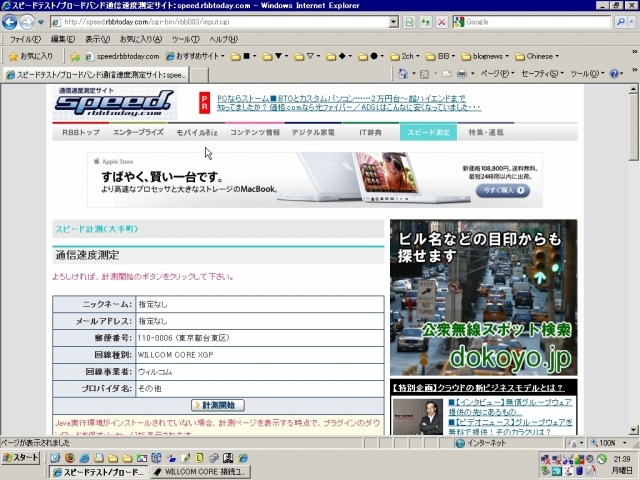640x480 pixels.
Task: Go to the コンテンツ情報 nav tab
Action: pyautogui.click(x=255, y=132)
